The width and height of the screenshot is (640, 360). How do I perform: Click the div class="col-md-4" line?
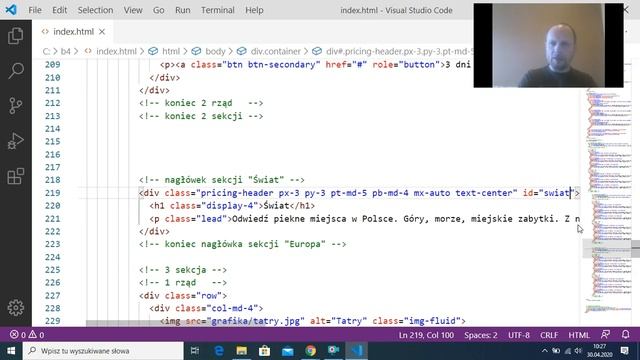[206, 308]
